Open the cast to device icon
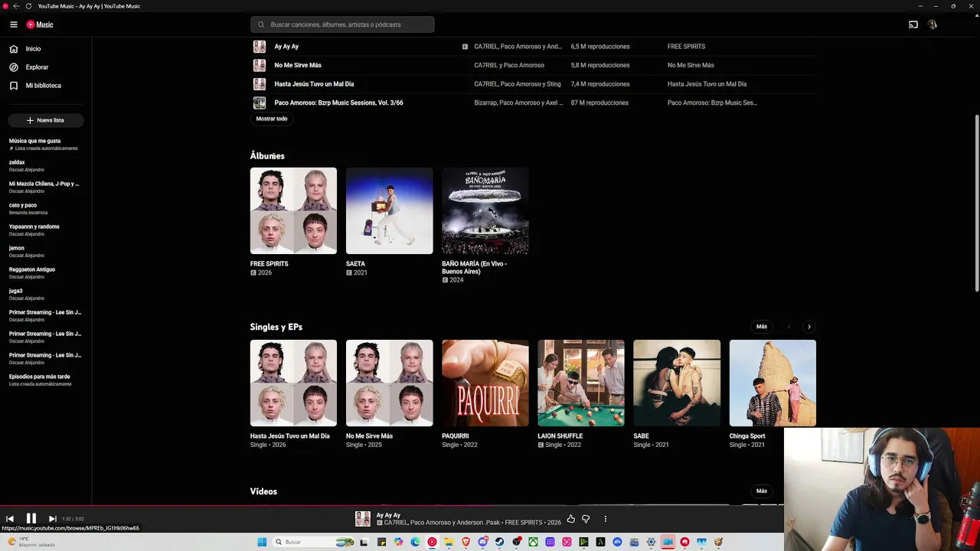Screen dimensions: 980x551 (913, 24)
